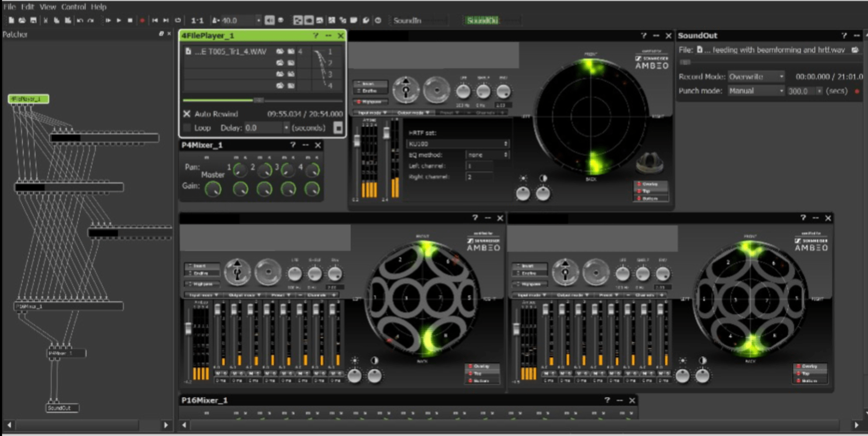Open the Control menu

point(74,7)
